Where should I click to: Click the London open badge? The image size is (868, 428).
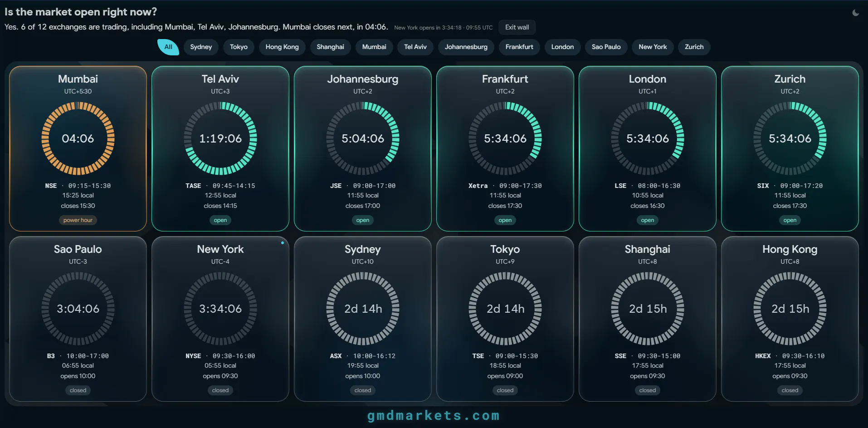pos(648,220)
